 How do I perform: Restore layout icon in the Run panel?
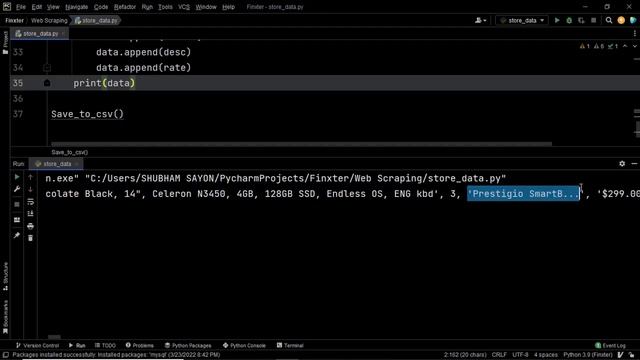click(x=17, y=220)
